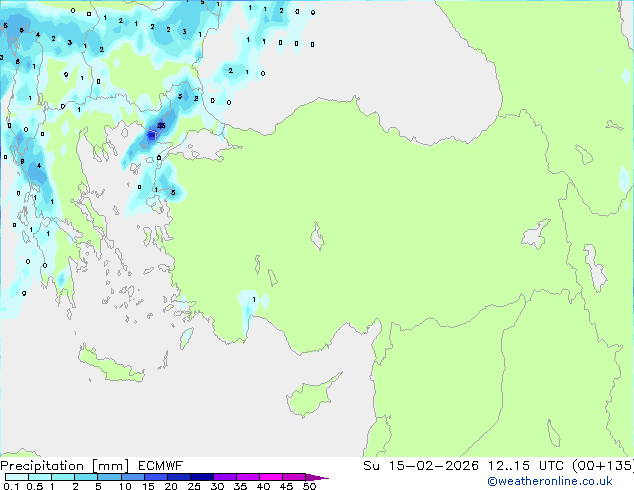Click the "25" legend scale label

194,486
